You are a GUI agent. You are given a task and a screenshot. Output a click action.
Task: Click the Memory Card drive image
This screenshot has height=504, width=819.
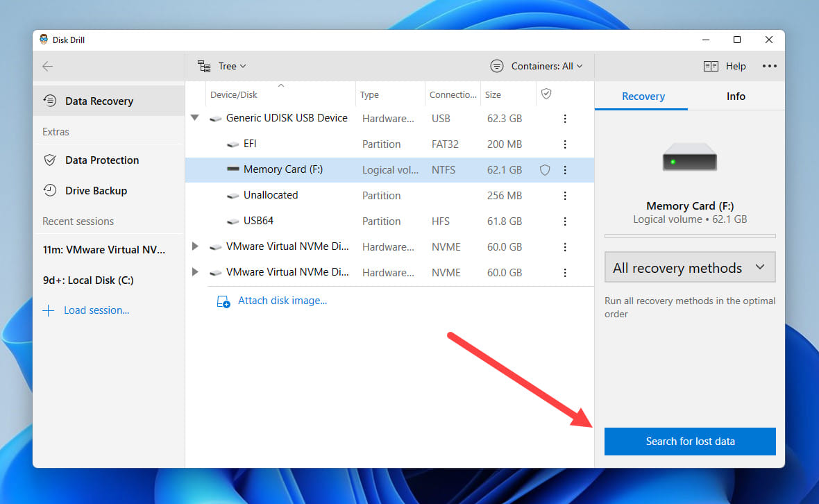coord(689,157)
